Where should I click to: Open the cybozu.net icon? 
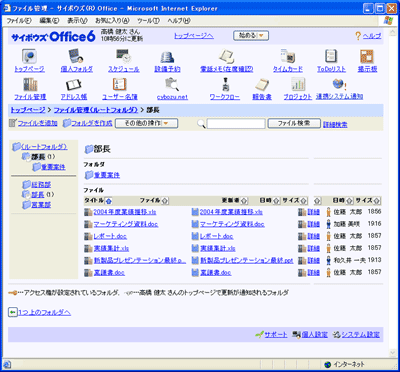pyautogui.click(x=172, y=84)
